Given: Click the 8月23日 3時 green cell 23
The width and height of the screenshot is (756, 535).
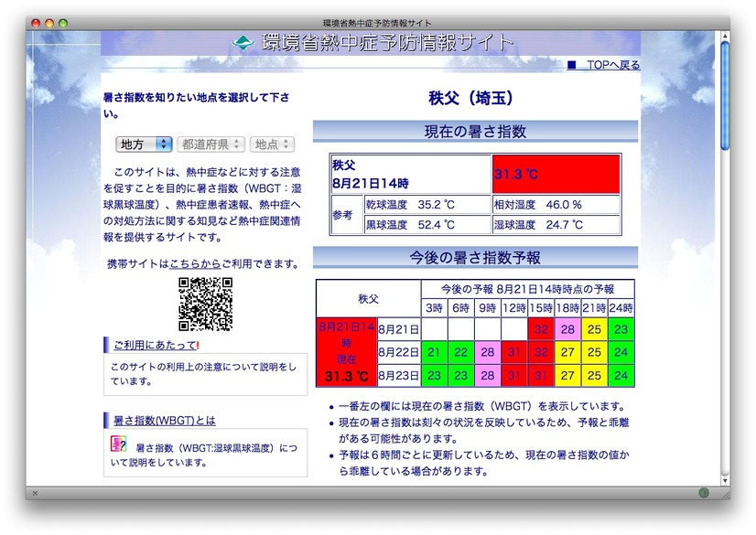Looking at the screenshot, I should coord(434,376).
